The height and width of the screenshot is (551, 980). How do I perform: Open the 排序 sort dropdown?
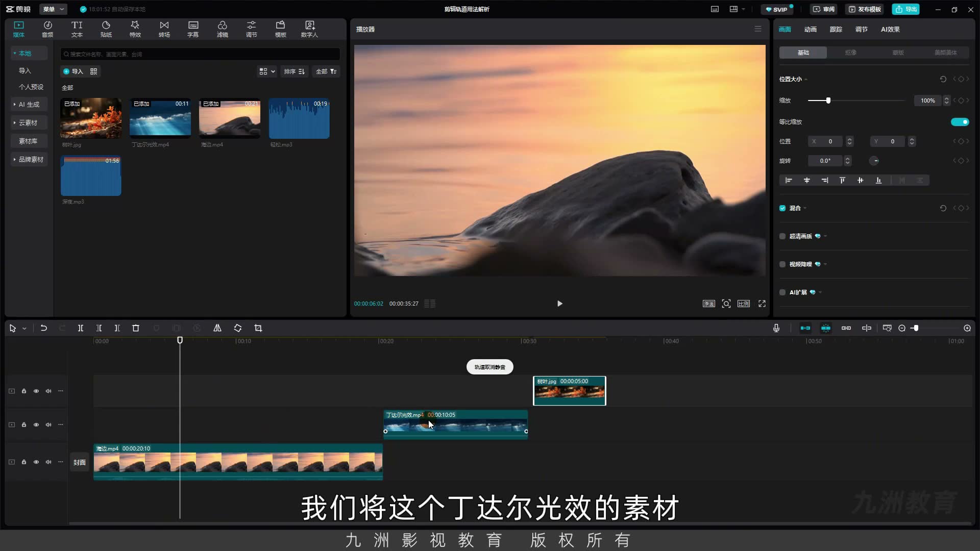[295, 71]
